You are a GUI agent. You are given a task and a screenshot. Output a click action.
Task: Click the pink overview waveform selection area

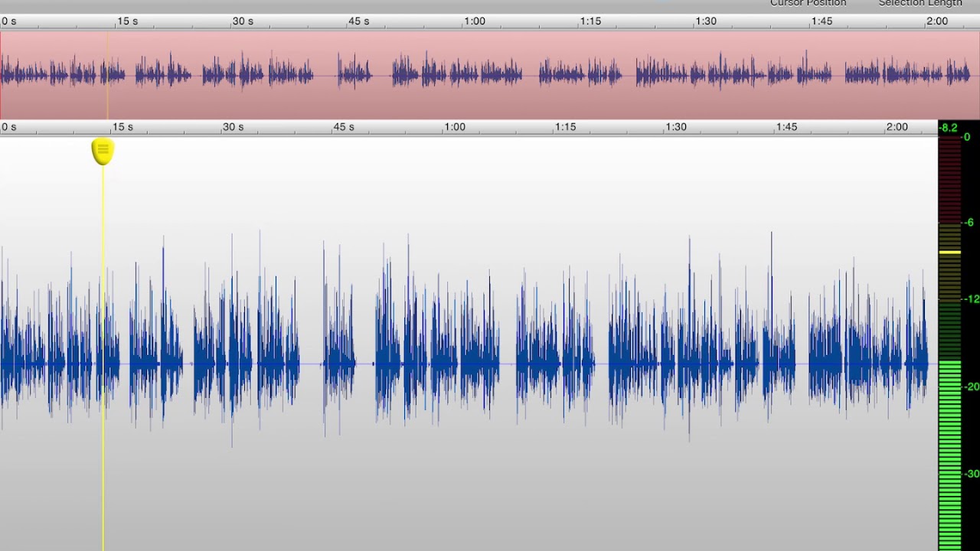[490, 74]
